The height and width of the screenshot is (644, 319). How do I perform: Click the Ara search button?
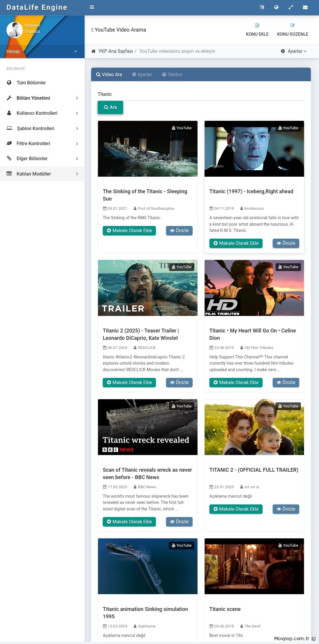[110, 107]
